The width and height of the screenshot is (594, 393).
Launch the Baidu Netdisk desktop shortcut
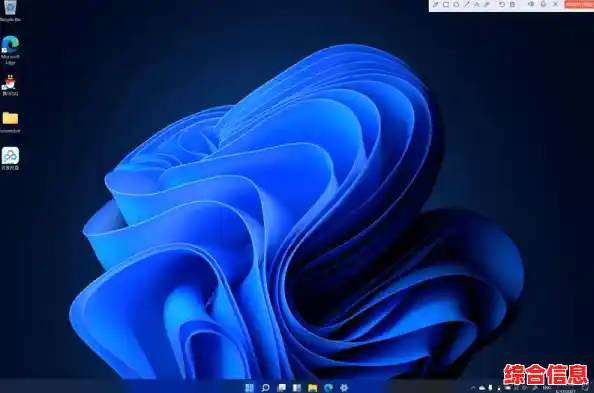tap(10, 158)
